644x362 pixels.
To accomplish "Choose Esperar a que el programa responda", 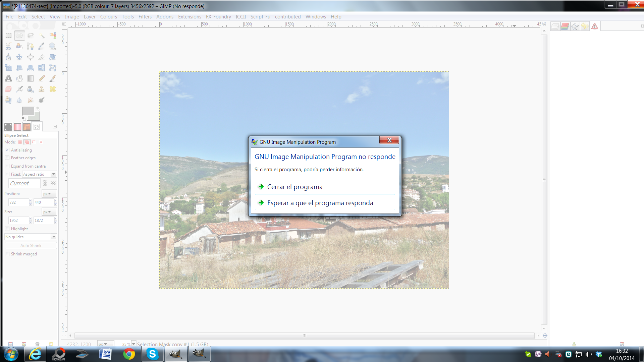I will tap(325, 203).
